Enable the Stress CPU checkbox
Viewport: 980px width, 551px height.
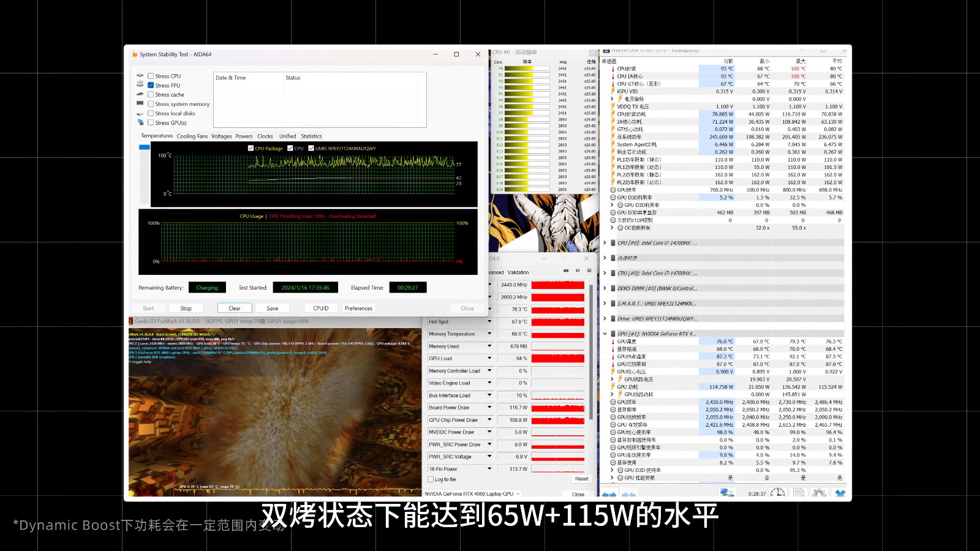coord(151,76)
